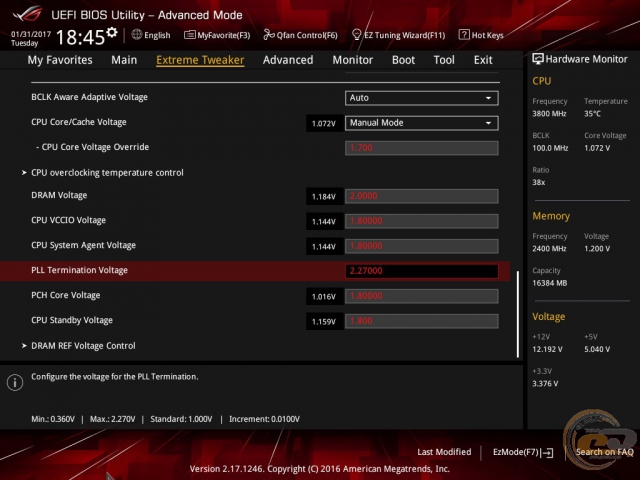Click CPU Core Voltage Override field

coord(422,148)
